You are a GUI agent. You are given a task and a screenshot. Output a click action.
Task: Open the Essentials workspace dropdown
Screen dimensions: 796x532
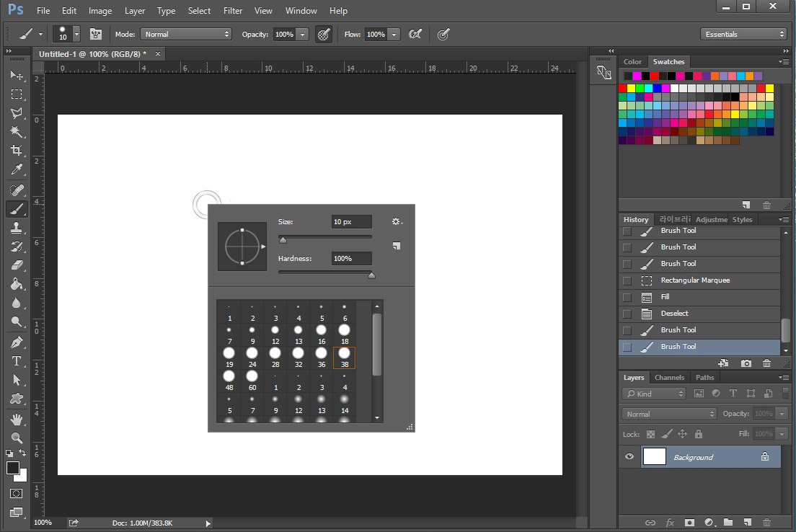pos(743,34)
